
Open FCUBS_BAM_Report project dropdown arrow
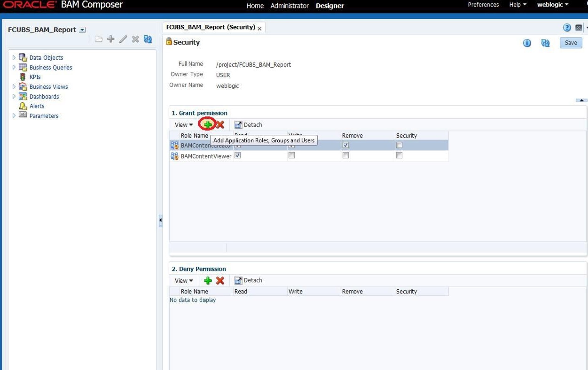(83, 30)
